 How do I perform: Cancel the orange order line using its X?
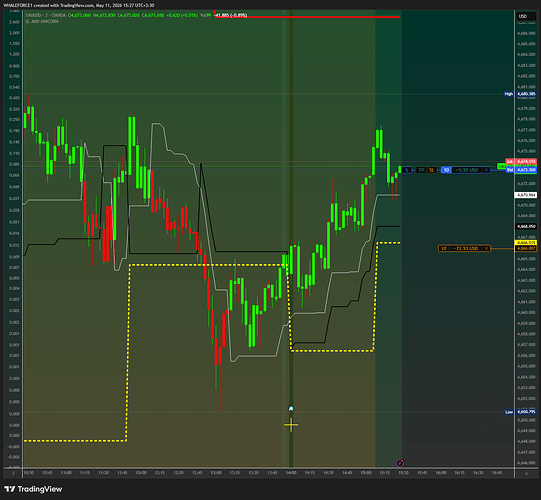coord(486,248)
